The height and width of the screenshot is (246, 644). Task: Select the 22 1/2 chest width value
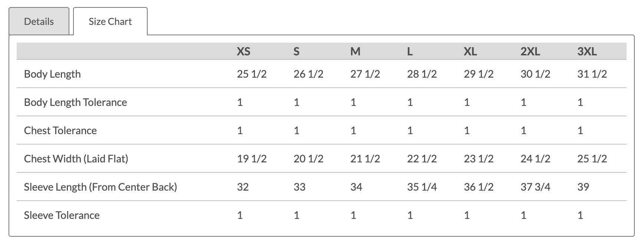click(x=422, y=159)
